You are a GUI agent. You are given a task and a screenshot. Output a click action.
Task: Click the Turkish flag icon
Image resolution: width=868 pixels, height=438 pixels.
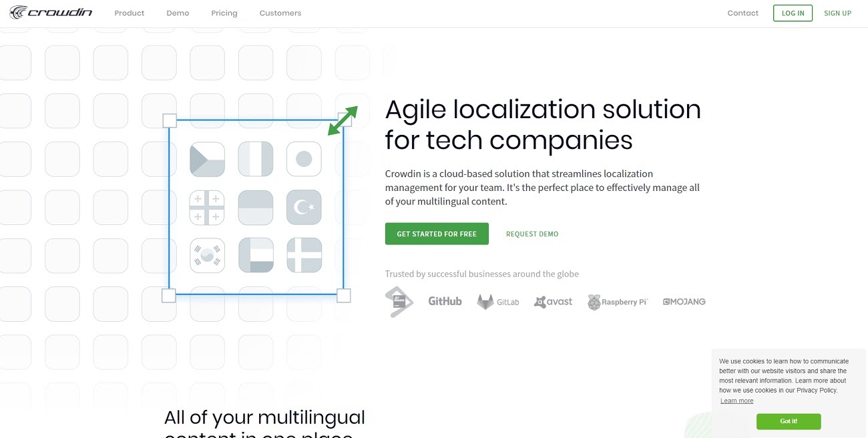pos(304,208)
